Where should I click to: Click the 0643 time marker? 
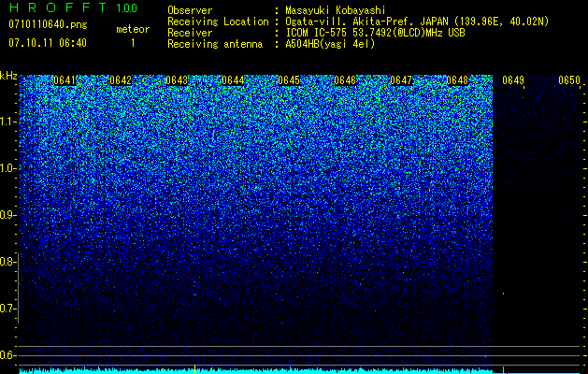(x=177, y=80)
